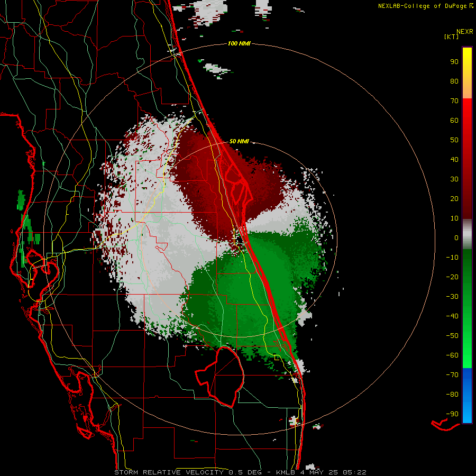
Task: Click the blue segment of the color bar
Action: pyautogui.click(x=467, y=396)
